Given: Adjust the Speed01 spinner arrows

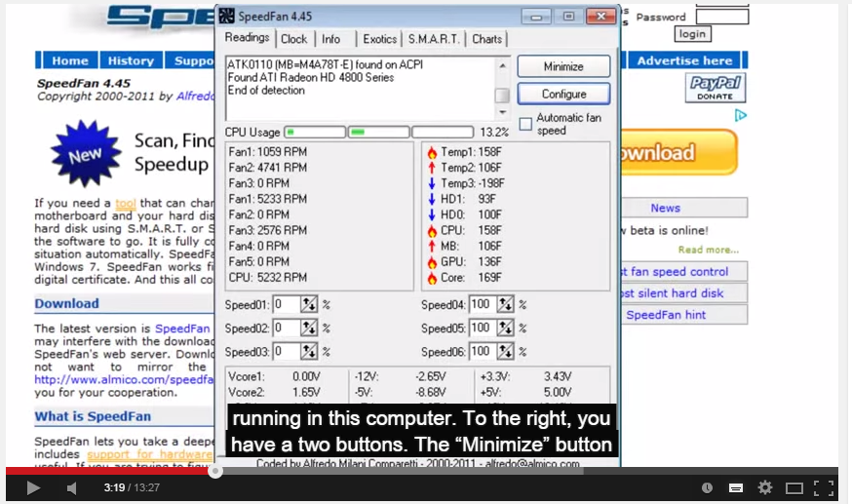Looking at the screenshot, I should [309, 305].
